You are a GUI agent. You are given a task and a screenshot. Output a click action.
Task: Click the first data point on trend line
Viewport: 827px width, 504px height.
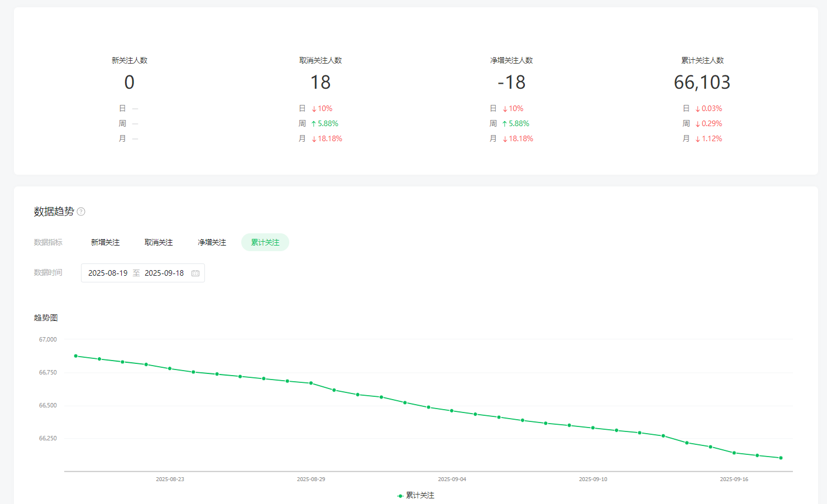[76, 356]
